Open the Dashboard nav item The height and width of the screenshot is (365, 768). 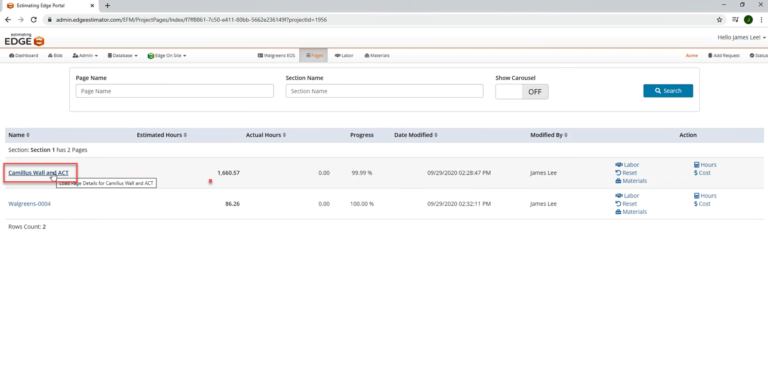click(x=24, y=56)
